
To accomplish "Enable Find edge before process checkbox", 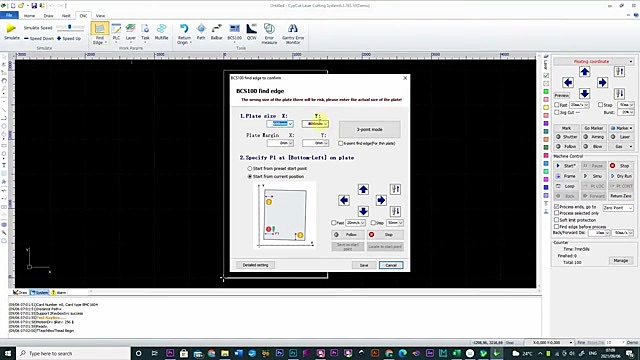I will pos(556,227).
